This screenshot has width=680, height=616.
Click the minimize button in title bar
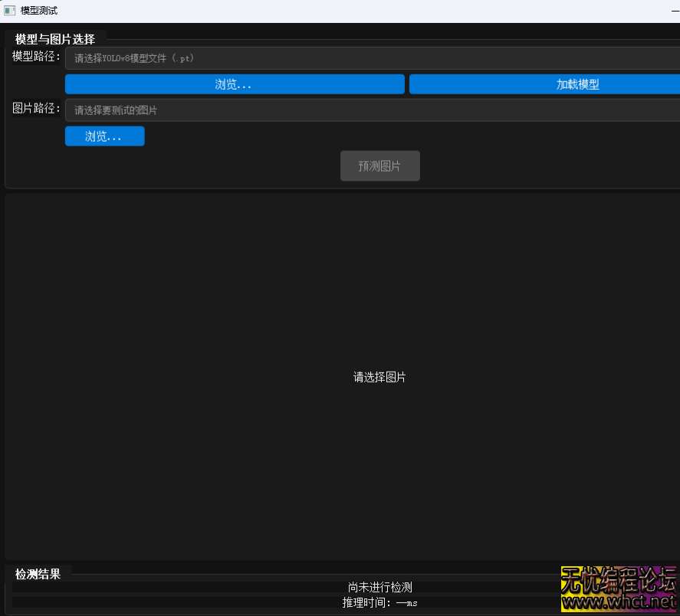pos(674,10)
